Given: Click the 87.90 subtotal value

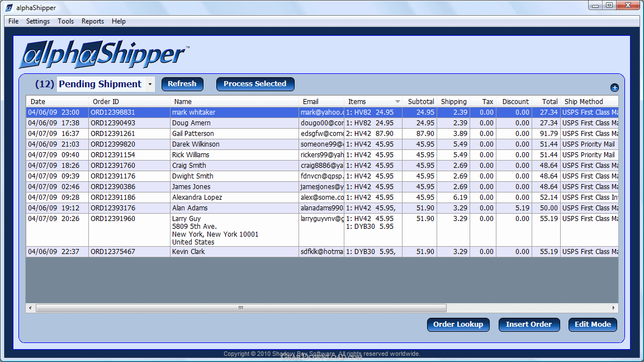Looking at the screenshot, I should [x=425, y=134].
